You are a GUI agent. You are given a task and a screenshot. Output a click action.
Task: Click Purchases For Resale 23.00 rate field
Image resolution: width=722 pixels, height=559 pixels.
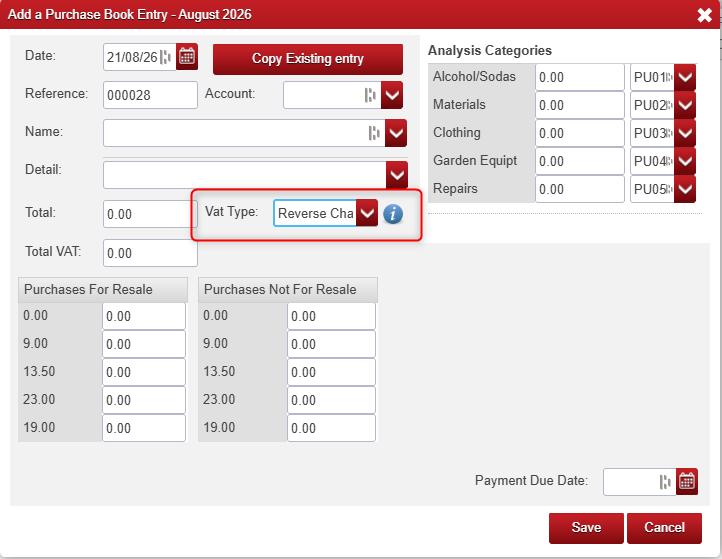144,400
